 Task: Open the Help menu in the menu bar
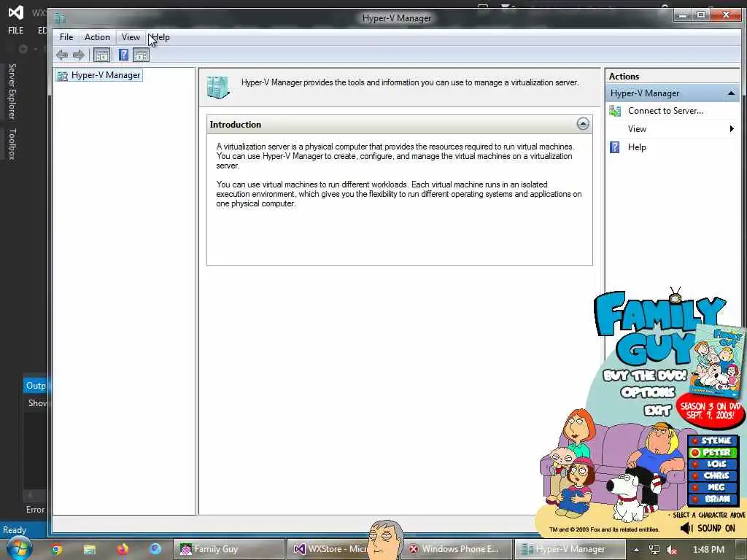coord(160,37)
